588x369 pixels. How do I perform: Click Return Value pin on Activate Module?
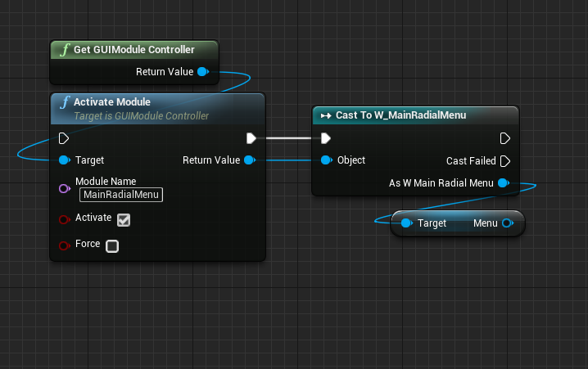(250, 160)
